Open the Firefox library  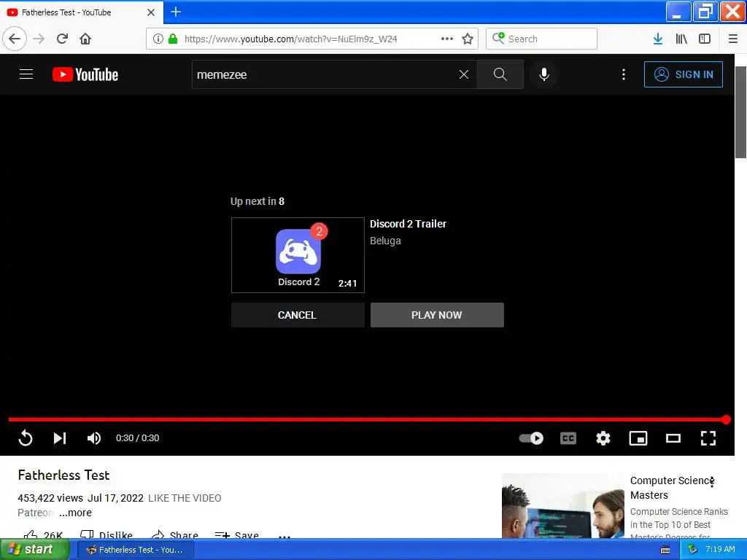pyautogui.click(x=681, y=39)
